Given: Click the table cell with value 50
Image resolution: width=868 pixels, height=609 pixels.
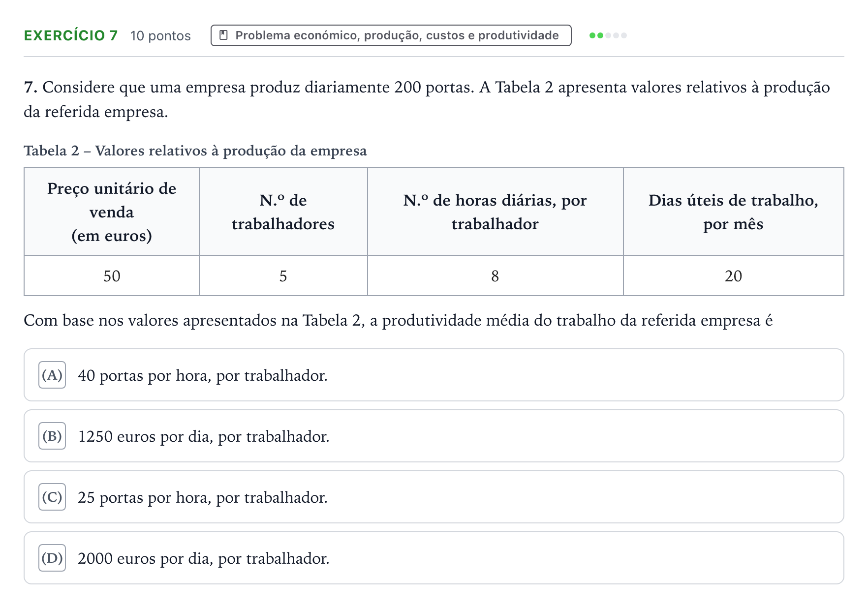Looking at the screenshot, I should pos(112,275).
